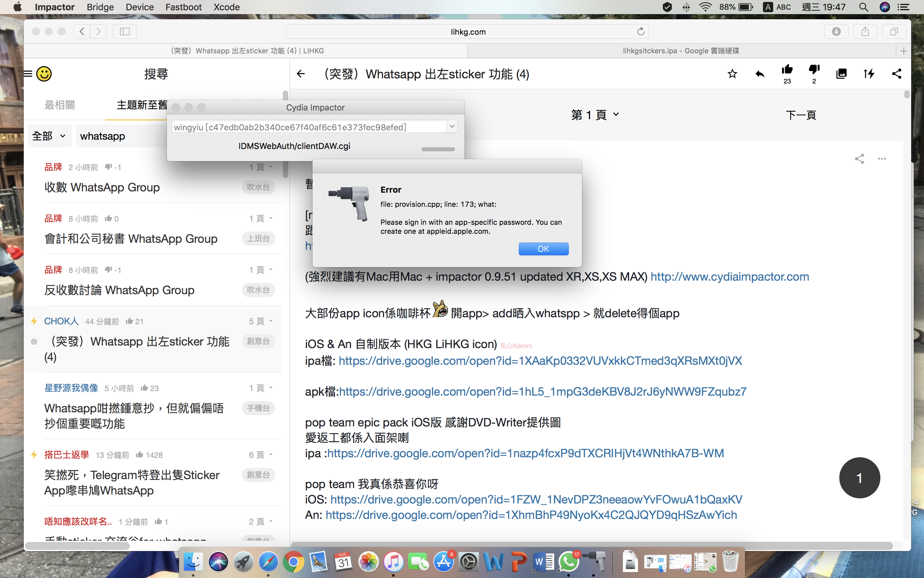The height and width of the screenshot is (578, 924).
Task: Open the 第 1 頁 page selector dropdown
Action: click(595, 115)
